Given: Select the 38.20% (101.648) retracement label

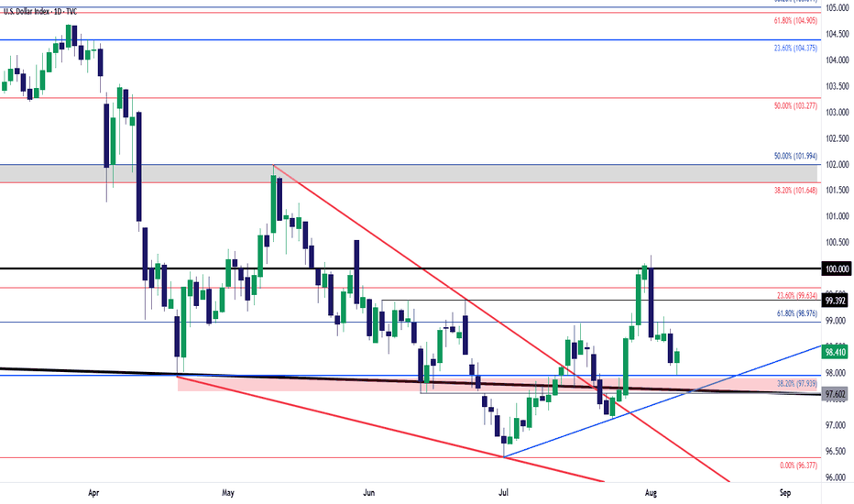Looking at the screenshot, I should [x=795, y=191].
